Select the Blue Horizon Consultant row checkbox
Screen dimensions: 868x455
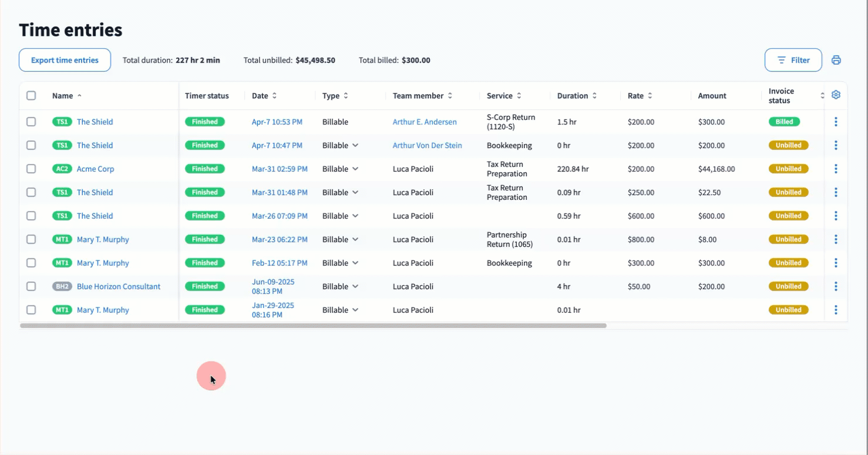tap(31, 286)
